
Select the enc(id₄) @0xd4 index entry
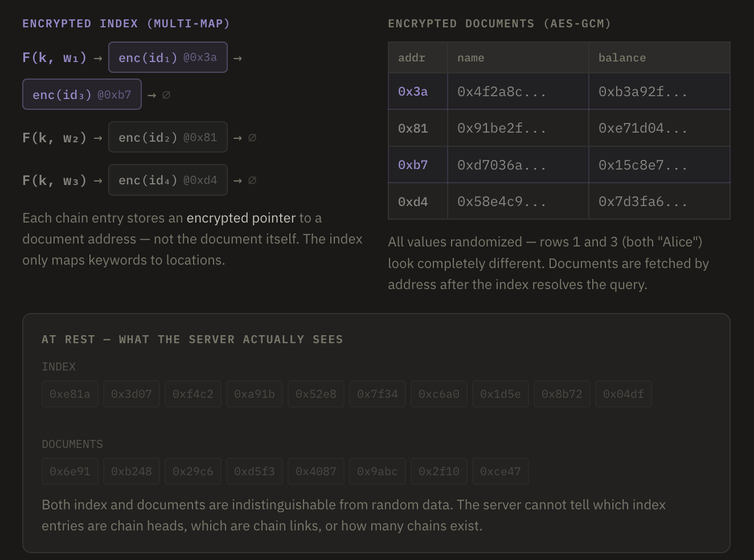tap(167, 180)
